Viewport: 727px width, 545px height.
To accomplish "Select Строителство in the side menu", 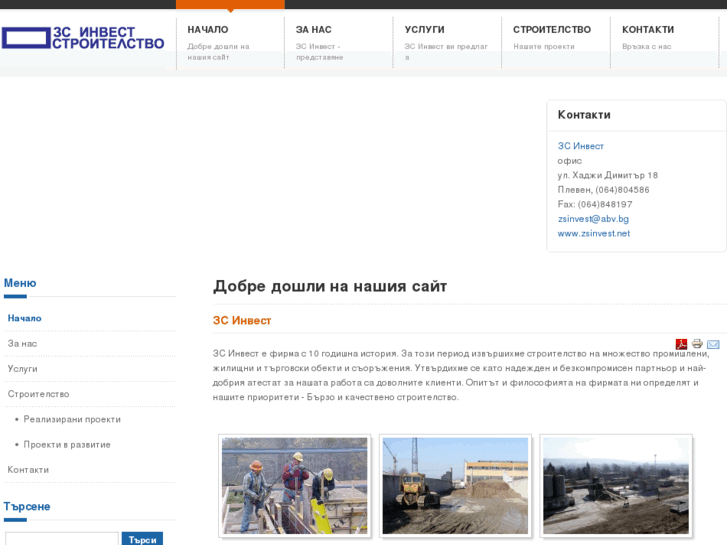I will [38, 394].
